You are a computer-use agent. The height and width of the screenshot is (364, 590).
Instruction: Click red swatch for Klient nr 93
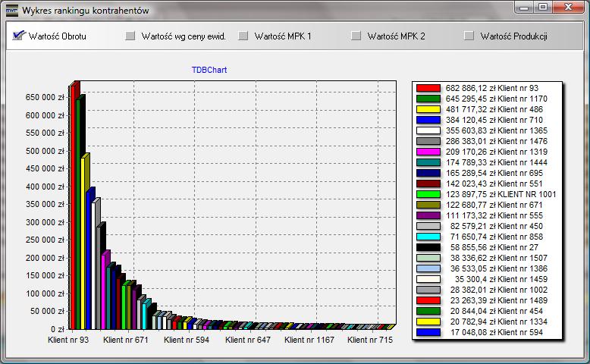(428, 88)
